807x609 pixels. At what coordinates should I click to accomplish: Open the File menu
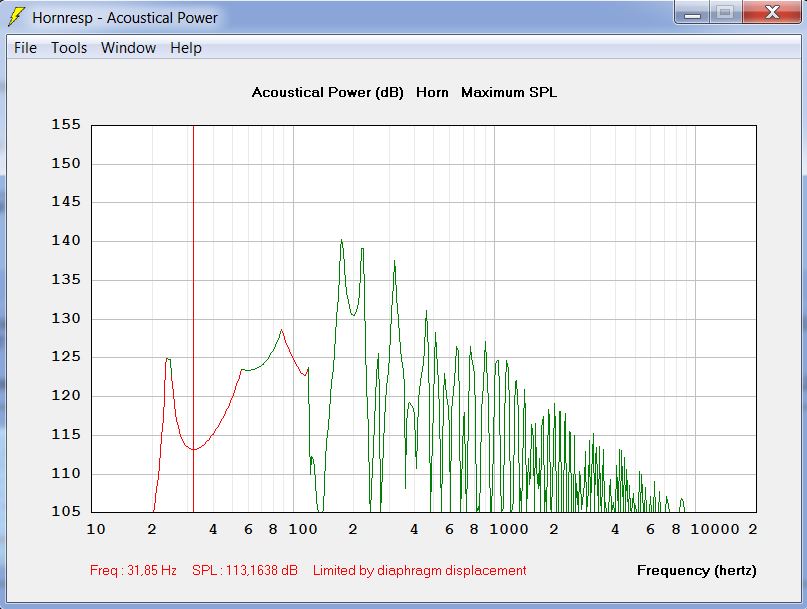25,48
